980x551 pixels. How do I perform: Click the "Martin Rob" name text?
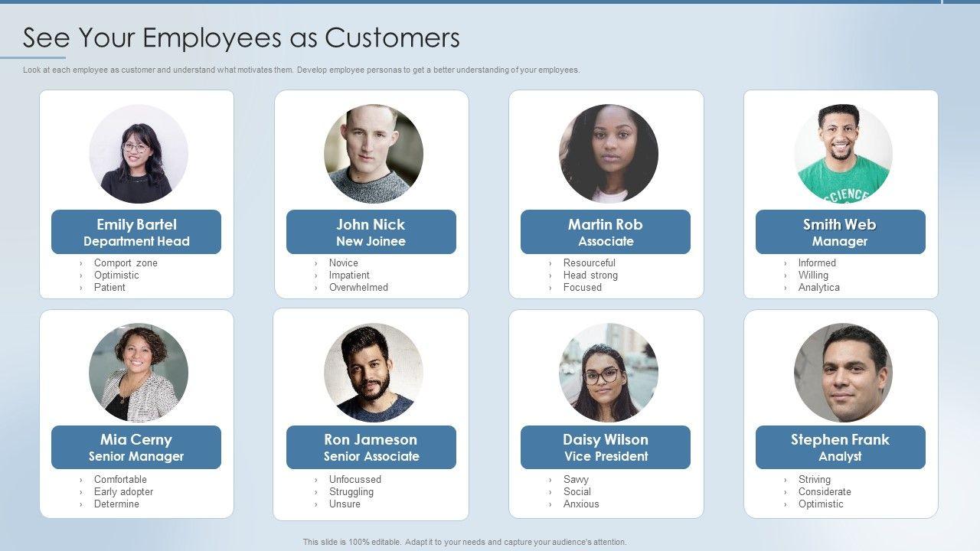point(606,224)
